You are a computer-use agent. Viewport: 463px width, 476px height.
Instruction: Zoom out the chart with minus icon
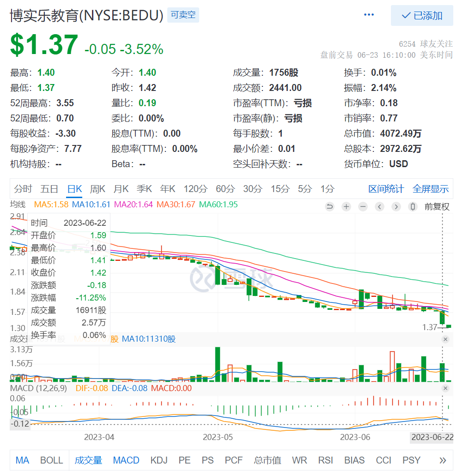coord(363,206)
